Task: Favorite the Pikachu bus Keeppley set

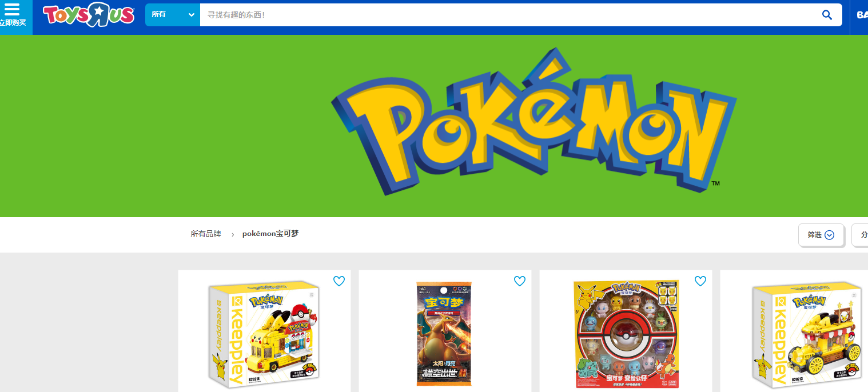Action: point(339,281)
